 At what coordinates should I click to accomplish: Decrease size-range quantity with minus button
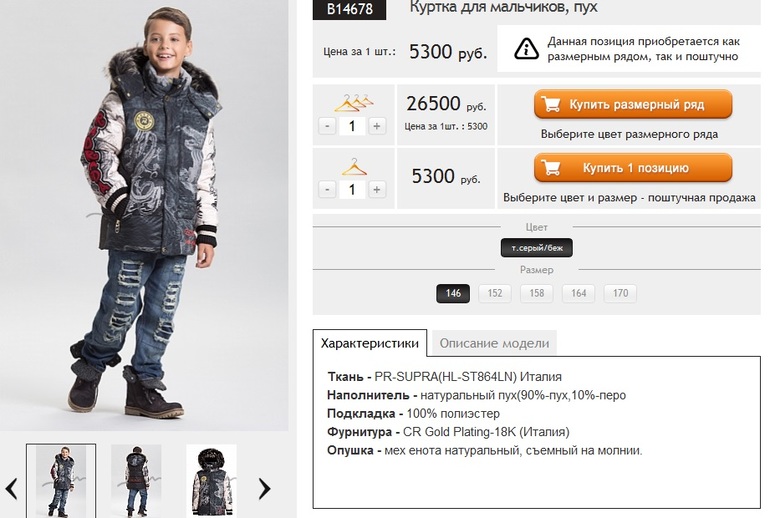coord(327,126)
